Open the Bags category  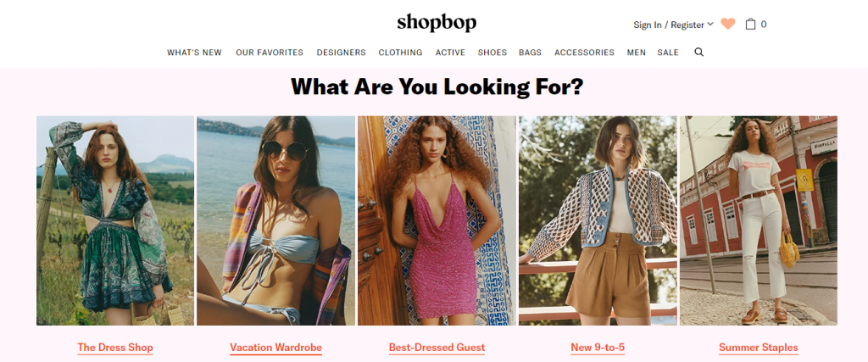click(x=531, y=53)
